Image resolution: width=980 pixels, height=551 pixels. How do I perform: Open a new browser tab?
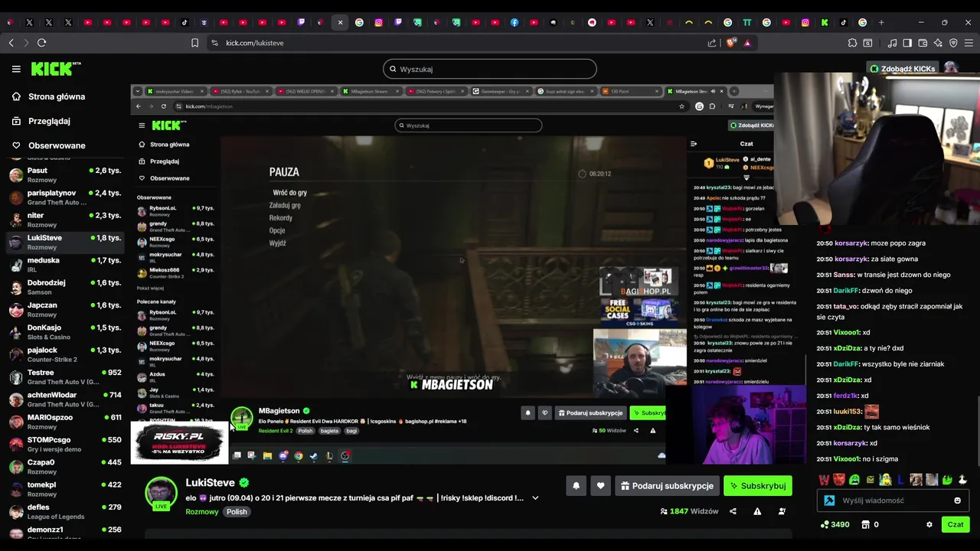[x=881, y=22]
